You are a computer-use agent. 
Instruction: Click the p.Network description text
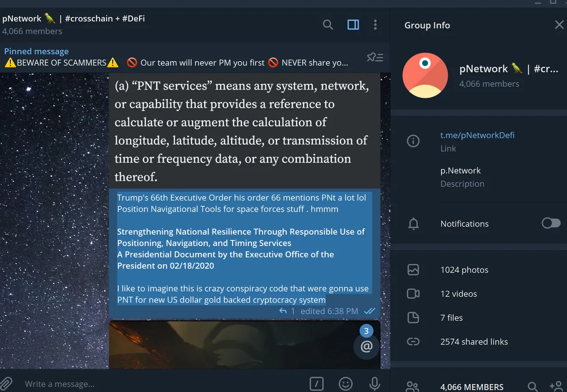(460, 170)
